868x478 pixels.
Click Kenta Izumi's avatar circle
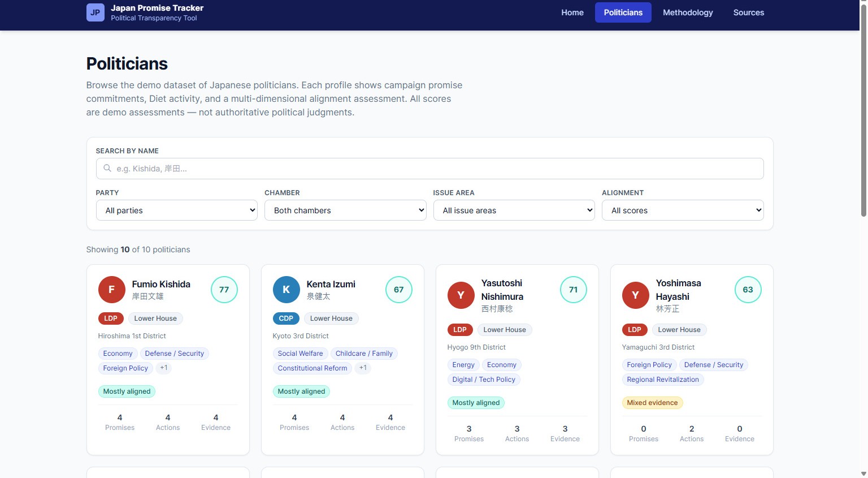(286, 290)
